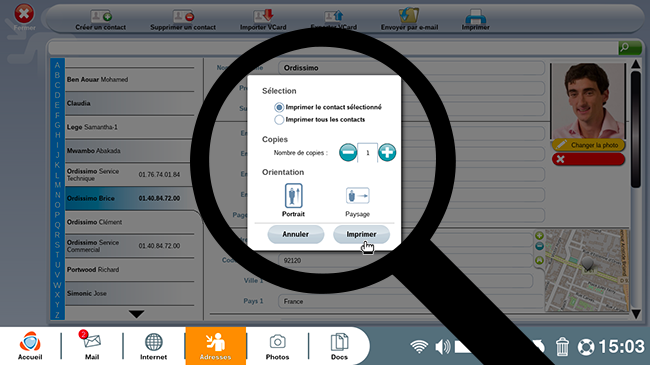Click the Wi-Fi status icon
650x365 pixels.
419,347
